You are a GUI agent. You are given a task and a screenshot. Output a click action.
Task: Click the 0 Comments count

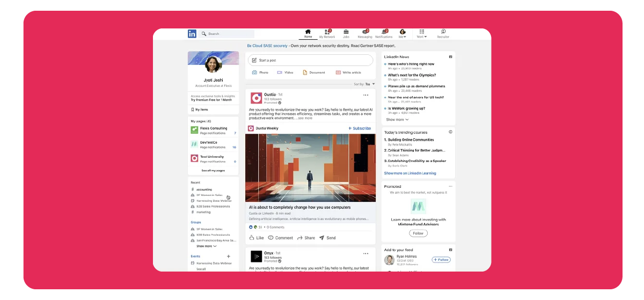275,228
